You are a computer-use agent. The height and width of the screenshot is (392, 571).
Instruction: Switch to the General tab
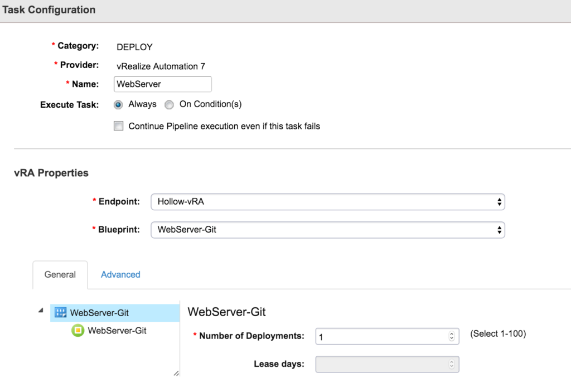point(60,274)
